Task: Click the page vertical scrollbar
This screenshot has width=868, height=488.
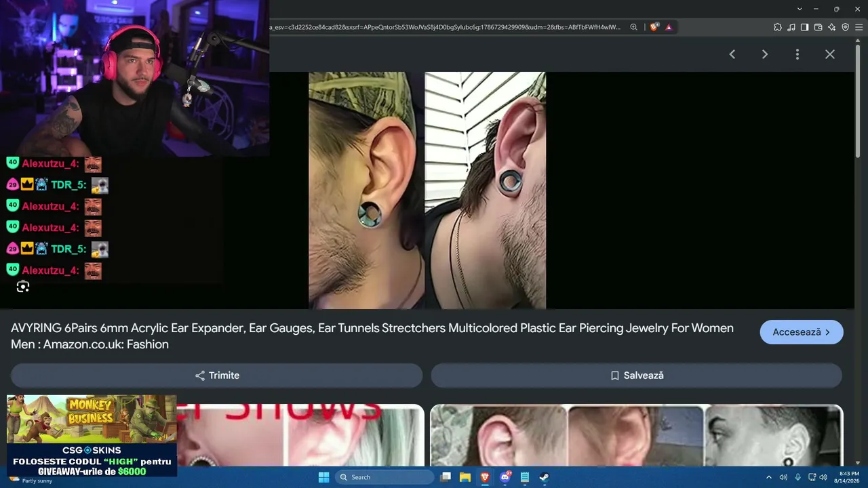Action: point(858,102)
